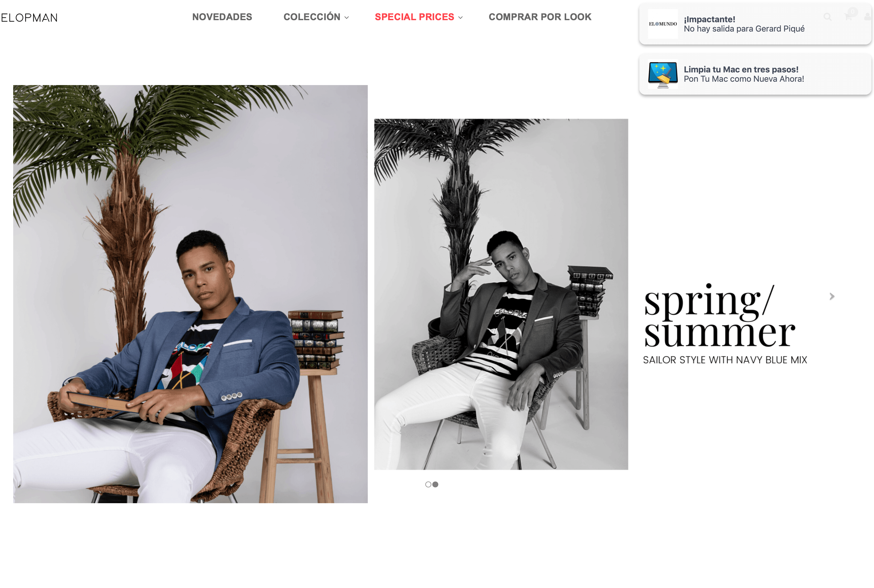The width and height of the screenshot is (874, 588).
Task: Go to the NOVEDADES menu item
Action: (222, 17)
